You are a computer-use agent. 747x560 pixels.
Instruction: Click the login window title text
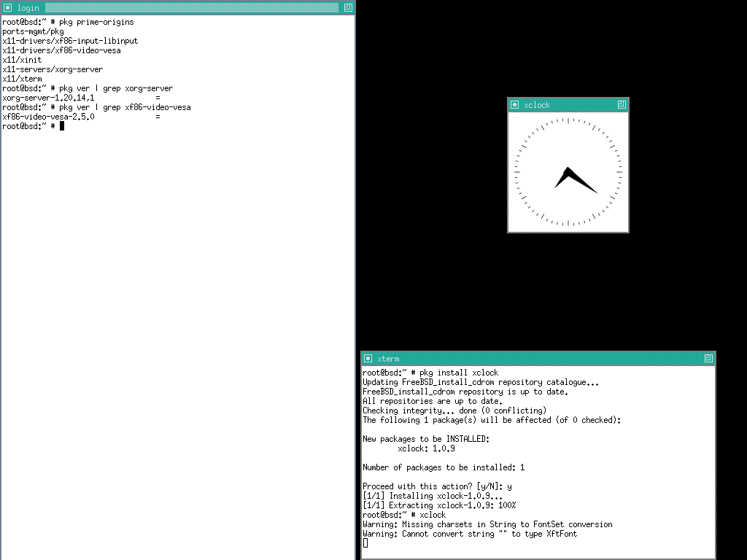(28, 8)
